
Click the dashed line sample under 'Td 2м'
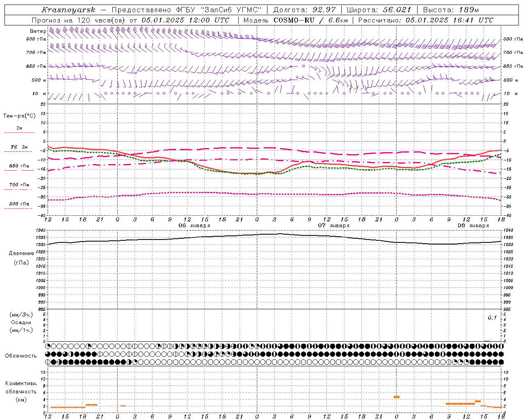point(18,151)
